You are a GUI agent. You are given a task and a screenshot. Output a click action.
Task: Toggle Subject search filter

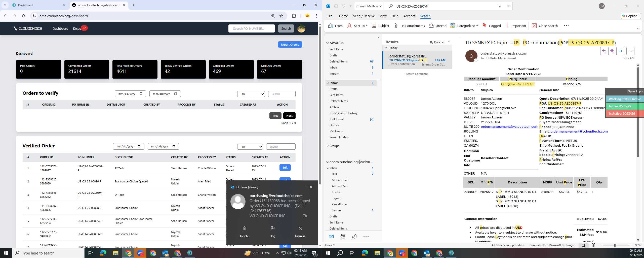[x=380, y=26]
